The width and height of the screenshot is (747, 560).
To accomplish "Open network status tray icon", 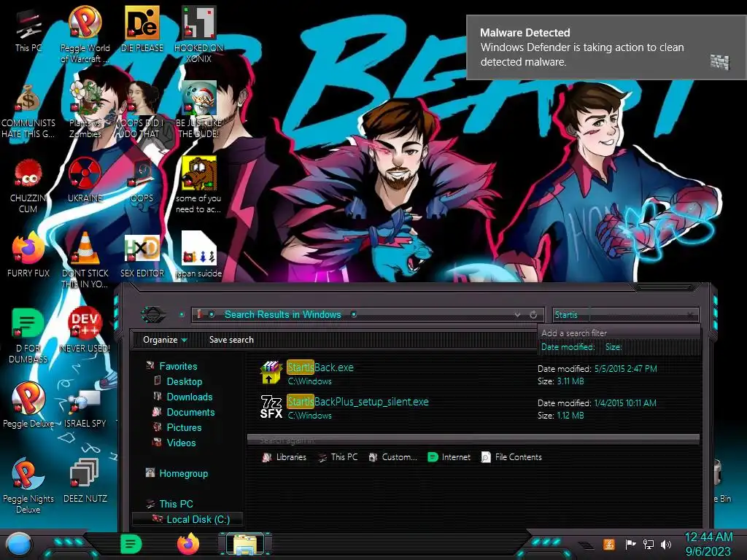I will pos(649,544).
